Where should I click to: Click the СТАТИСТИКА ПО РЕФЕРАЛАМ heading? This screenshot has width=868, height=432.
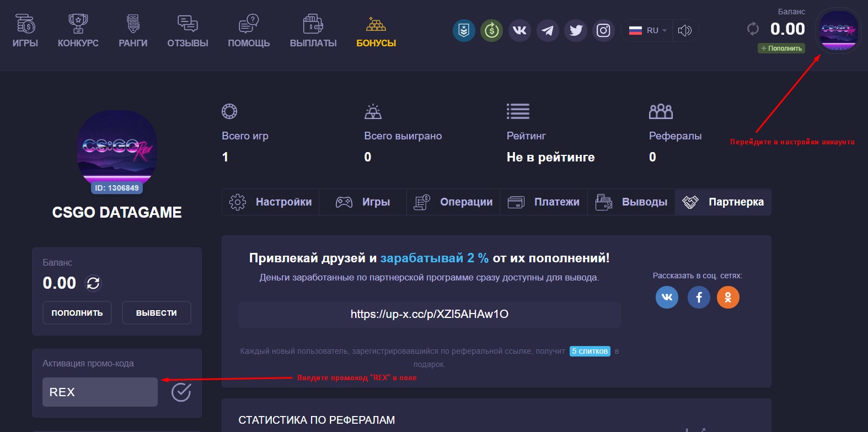[317, 420]
